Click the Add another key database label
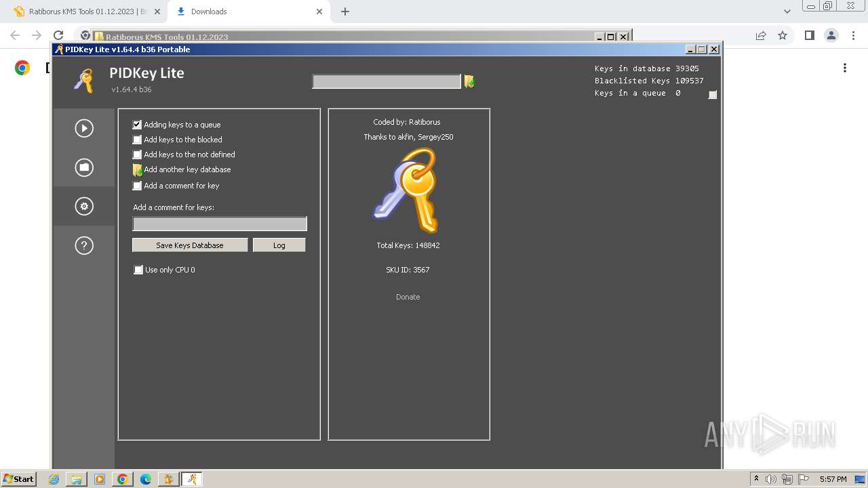This screenshot has width=868, height=488. 187,169
